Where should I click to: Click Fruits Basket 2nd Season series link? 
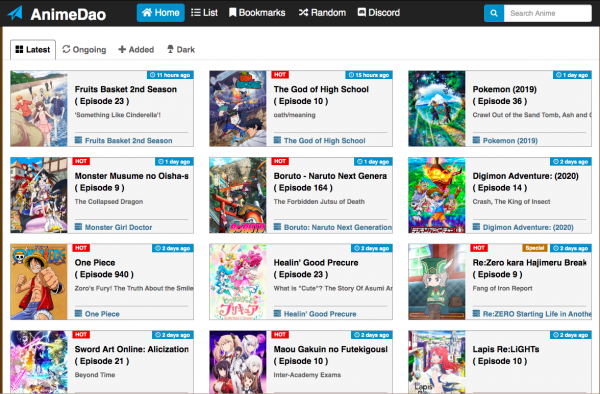click(x=129, y=141)
